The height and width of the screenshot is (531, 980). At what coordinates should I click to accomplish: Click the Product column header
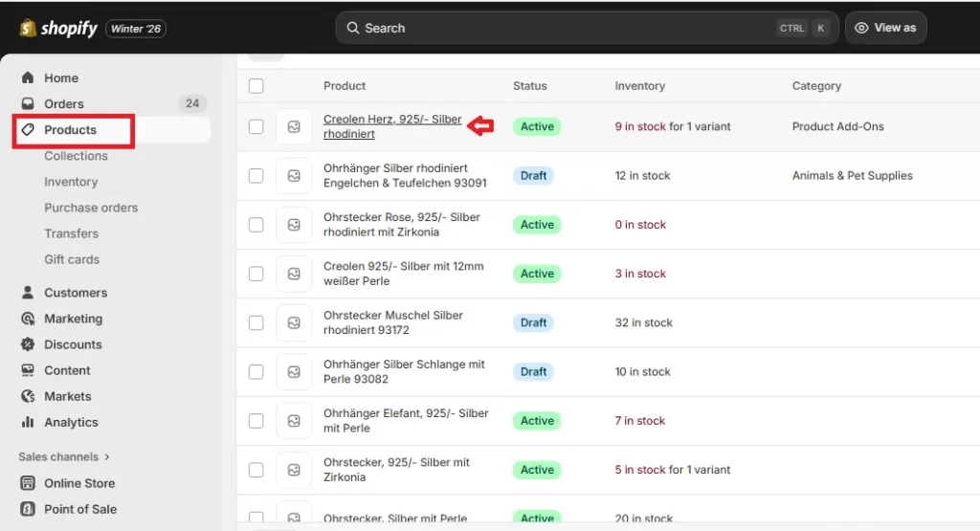pos(345,85)
